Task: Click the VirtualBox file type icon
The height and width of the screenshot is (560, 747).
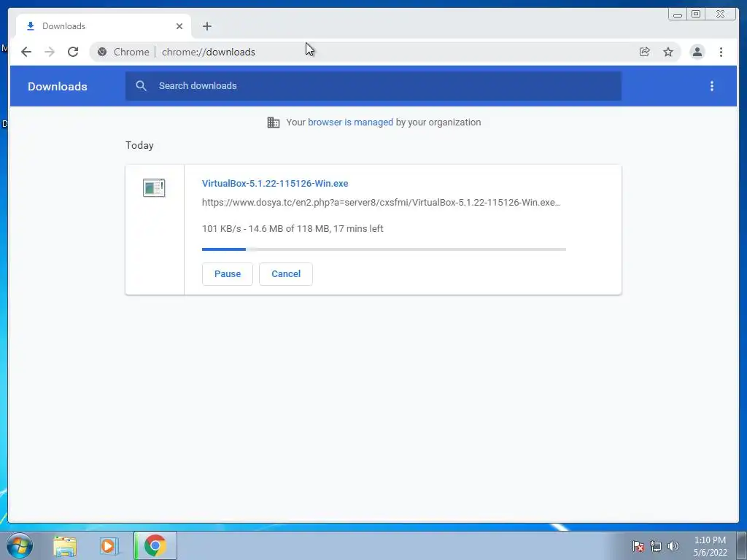Action: [x=154, y=187]
